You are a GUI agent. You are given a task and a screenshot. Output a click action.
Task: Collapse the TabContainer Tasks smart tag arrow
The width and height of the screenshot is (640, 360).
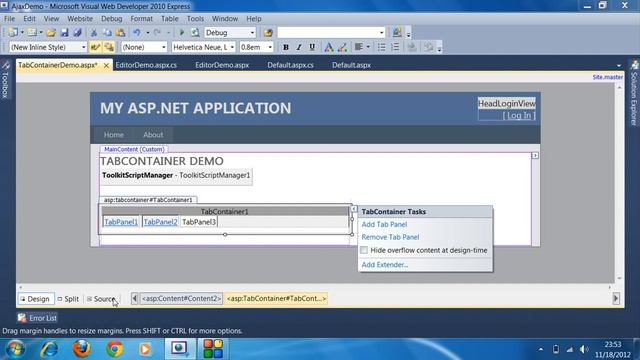354,209
